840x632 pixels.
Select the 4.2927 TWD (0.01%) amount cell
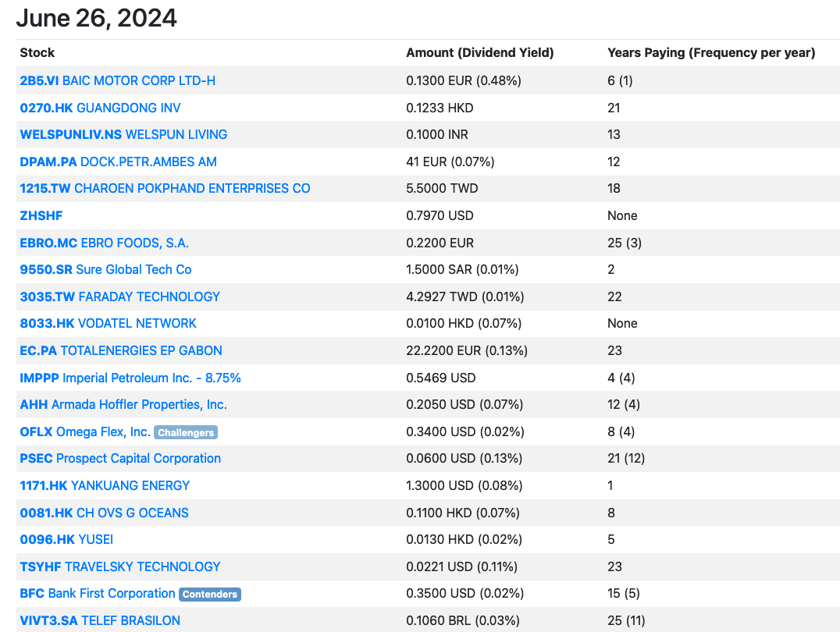465,296
